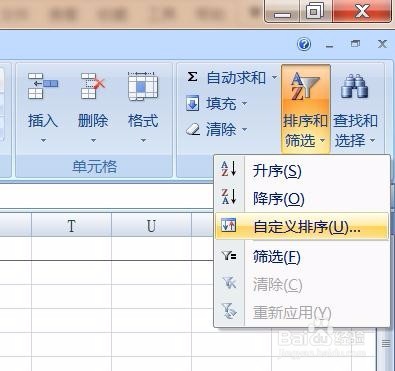Close the workbook with inner X
The width and height of the screenshot is (395, 371).
pos(382,44)
